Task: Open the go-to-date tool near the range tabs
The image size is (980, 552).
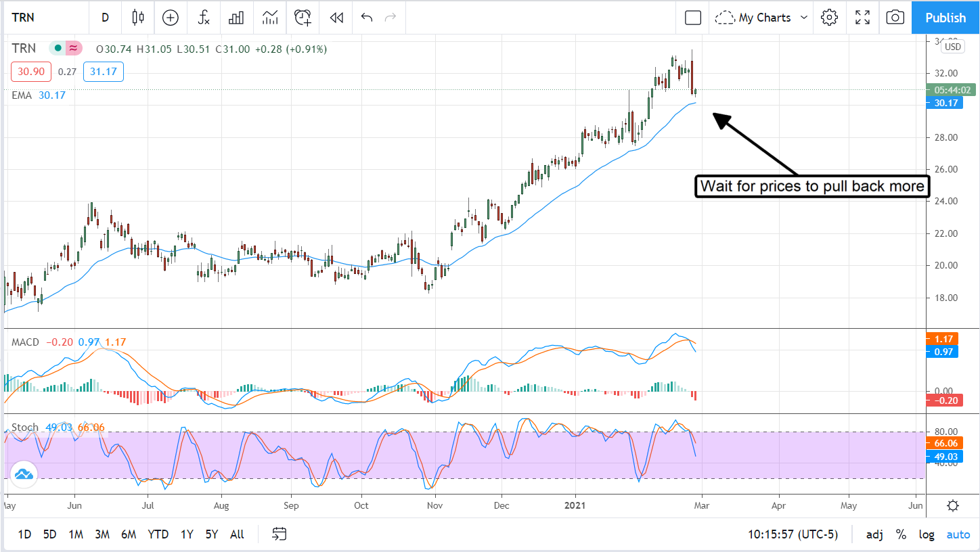Action: (278, 534)
